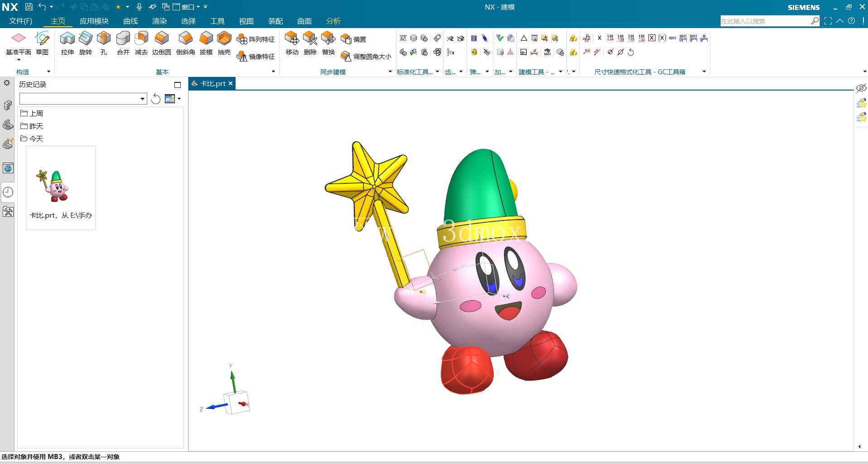
Task: Open the 建模工具 group dropdown
Action: [x=560, y=72]
